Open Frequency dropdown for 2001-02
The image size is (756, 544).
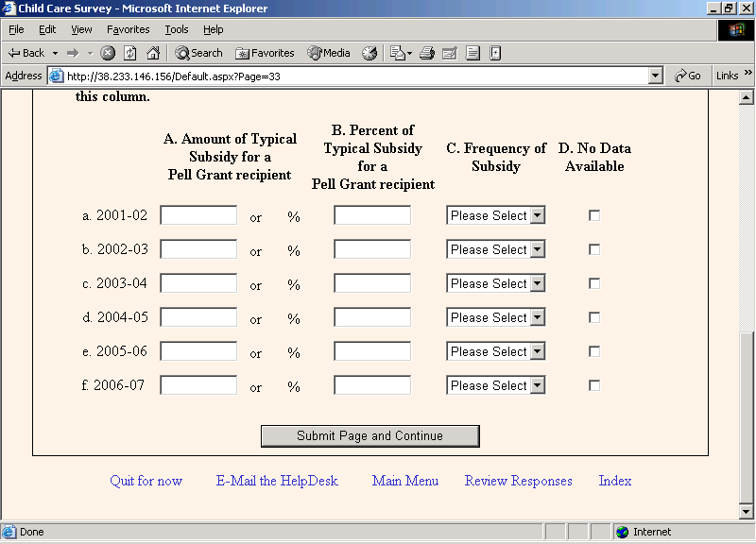pos(495,215)
